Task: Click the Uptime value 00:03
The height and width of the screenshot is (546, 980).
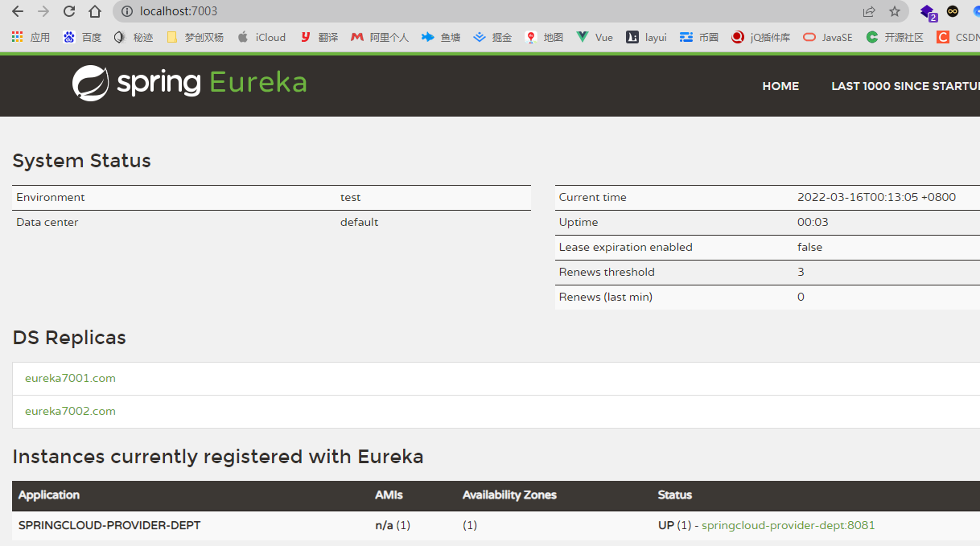Action: tap(813, 222)
